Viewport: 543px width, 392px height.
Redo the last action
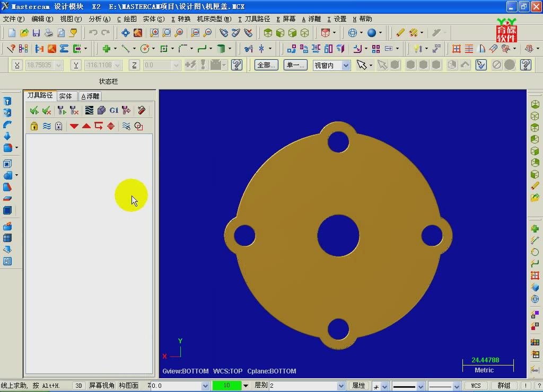pos(106,33)
